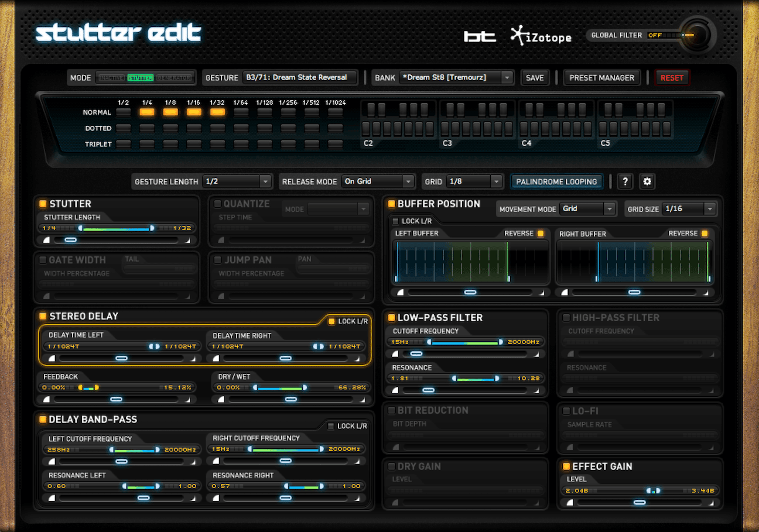Select the Stutter Length curve start-shape icon
Screen dimensions: 759x532
tap(47, 240)
